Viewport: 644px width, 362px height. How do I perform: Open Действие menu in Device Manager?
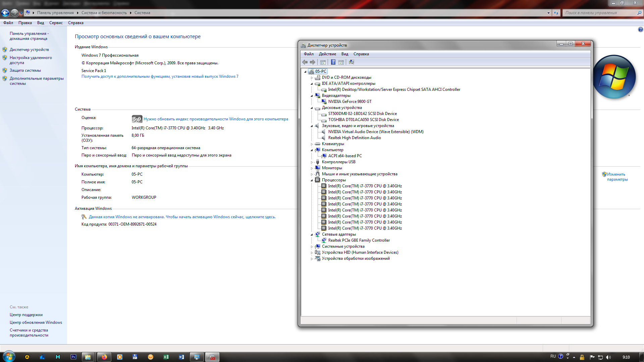tap(327, 54)
